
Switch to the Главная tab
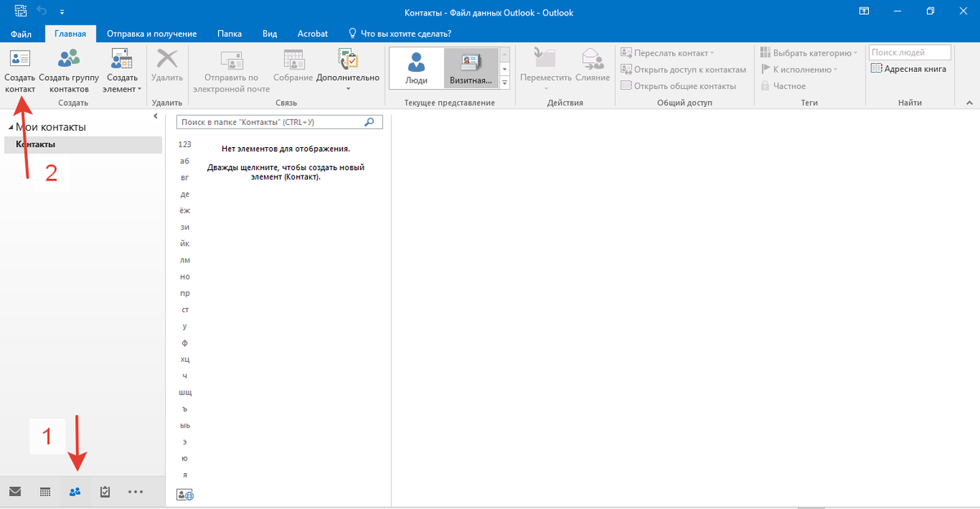(x=71, y=33)
